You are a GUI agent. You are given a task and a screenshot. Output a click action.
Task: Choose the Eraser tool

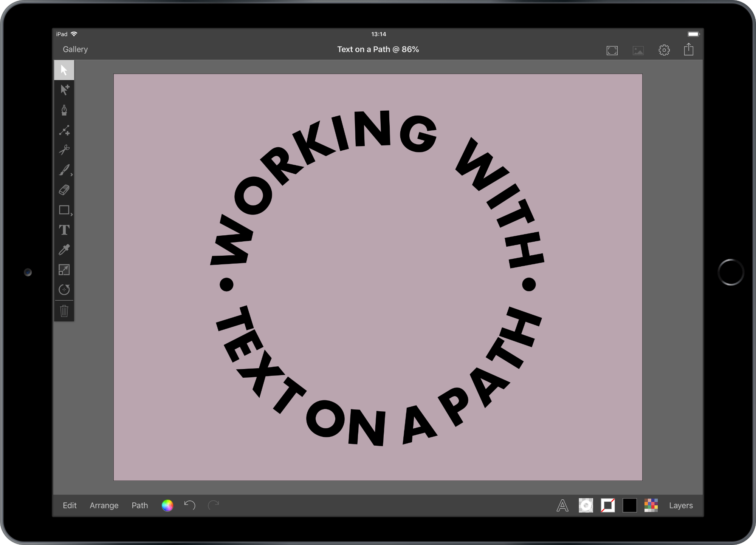coord(64,190)
